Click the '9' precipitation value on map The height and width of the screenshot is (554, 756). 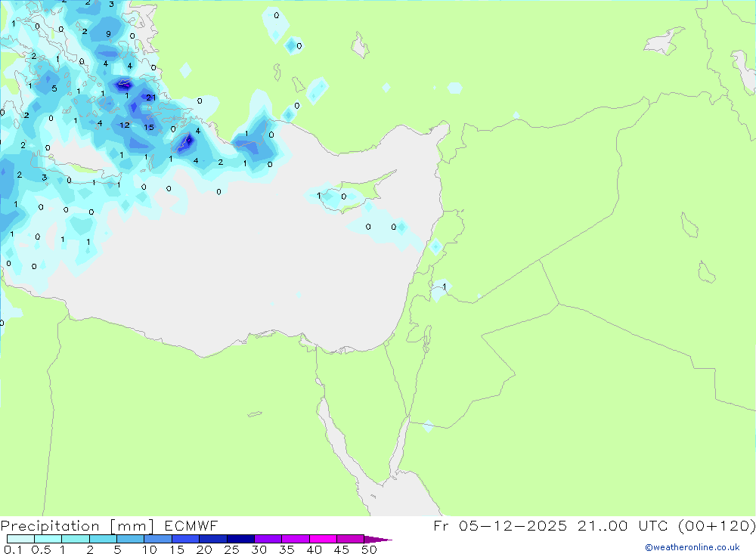[108, 34]
